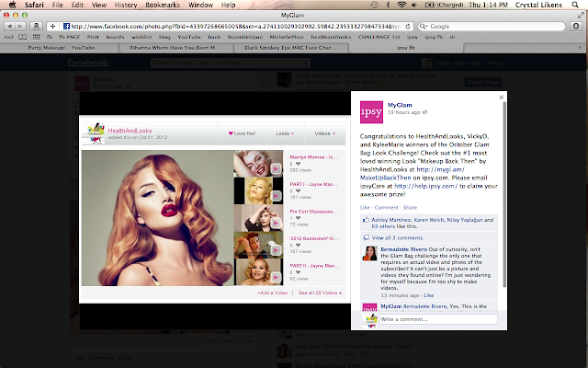Click the Love Her heart button
Screen dimensions: 588x368
pyautogui.click(x=242, y=133)
